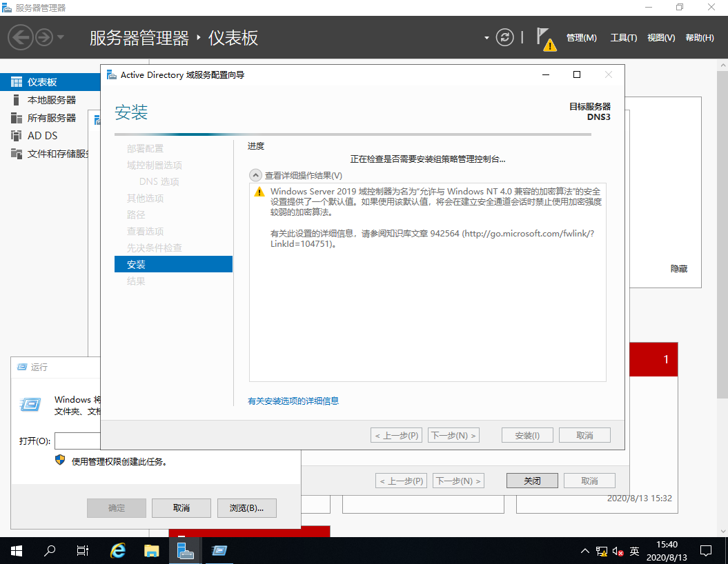This screenshot has height=564, width=728.
Task: Click 上一步(P) in AD DS configuration wizard
Action: (397, 436)
